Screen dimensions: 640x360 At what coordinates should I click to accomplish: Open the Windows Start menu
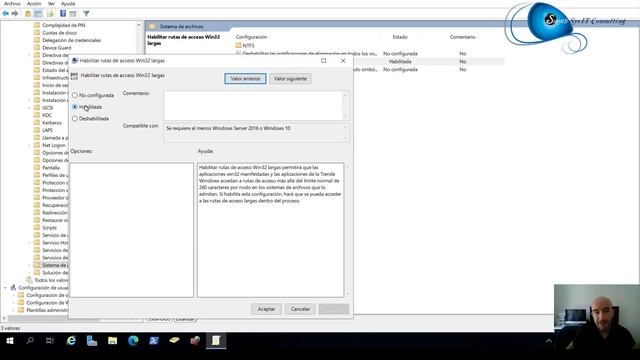(x=10, y=340)
